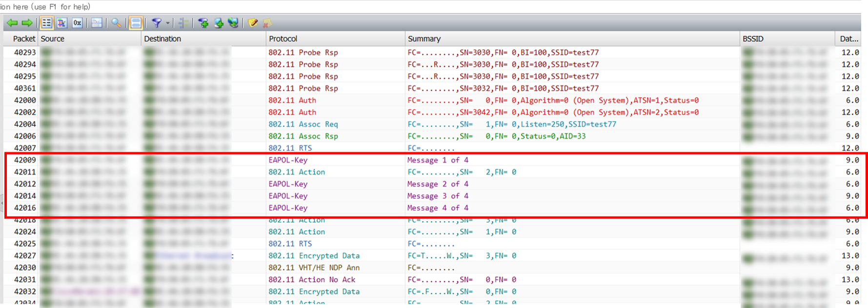The width and height of the screenshot is (868, 308).
Task: Select EAPOL-Key Message 2 of 4
Action: click(x=432, y=184)
